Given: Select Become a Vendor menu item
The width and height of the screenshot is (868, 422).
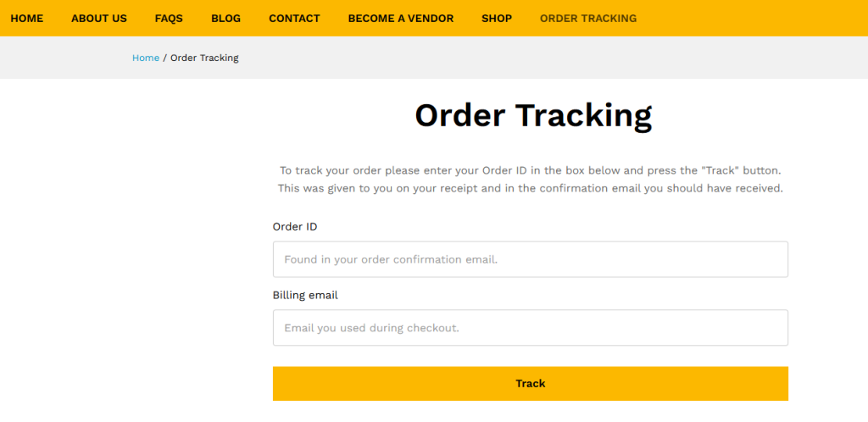Looking at the screenshot, I should [400, 18].
